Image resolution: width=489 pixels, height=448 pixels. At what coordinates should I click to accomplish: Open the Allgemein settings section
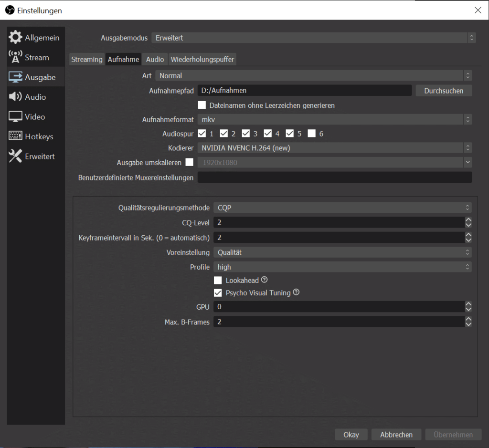(36, 38)
